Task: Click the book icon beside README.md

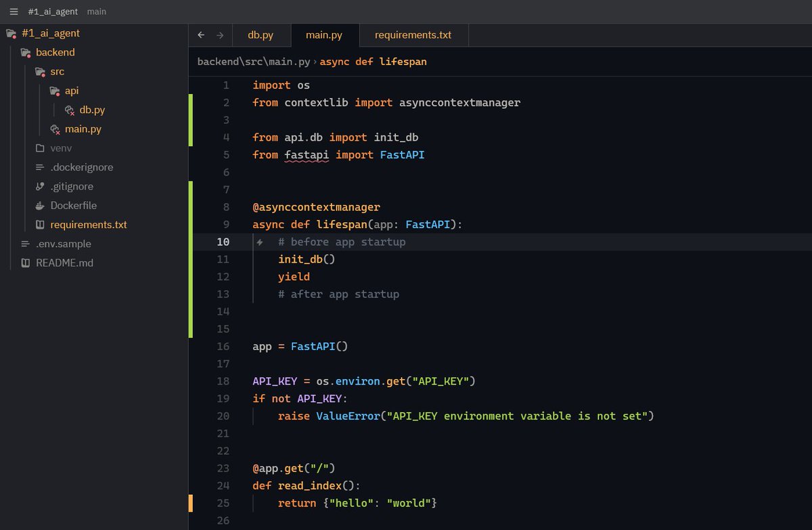Action: [25, 263]
